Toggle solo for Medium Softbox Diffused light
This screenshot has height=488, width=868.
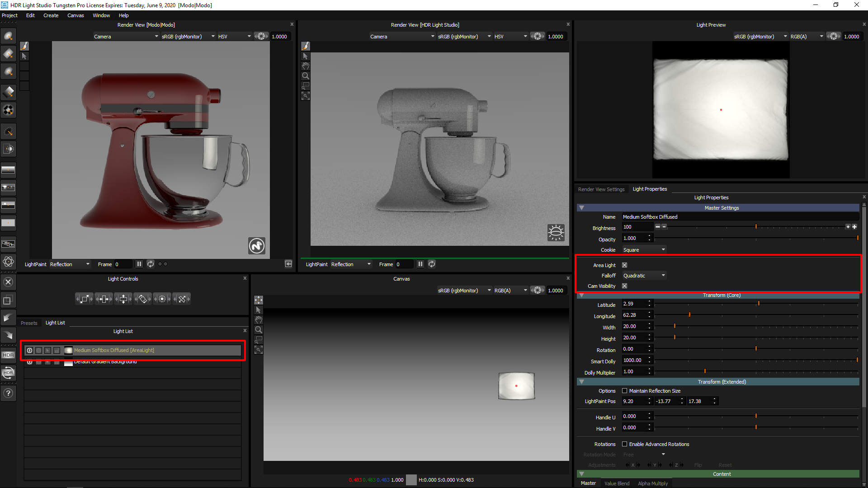(x=39, y=351)
